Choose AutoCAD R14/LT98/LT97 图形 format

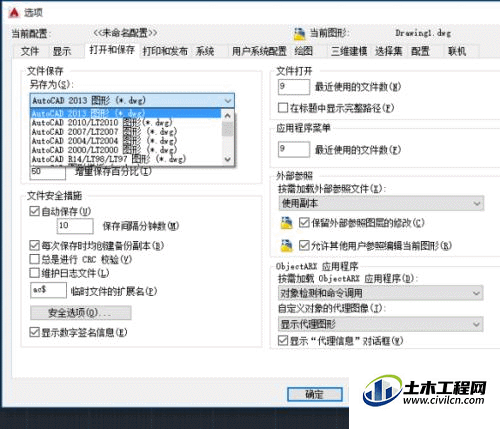click(125, 159)
